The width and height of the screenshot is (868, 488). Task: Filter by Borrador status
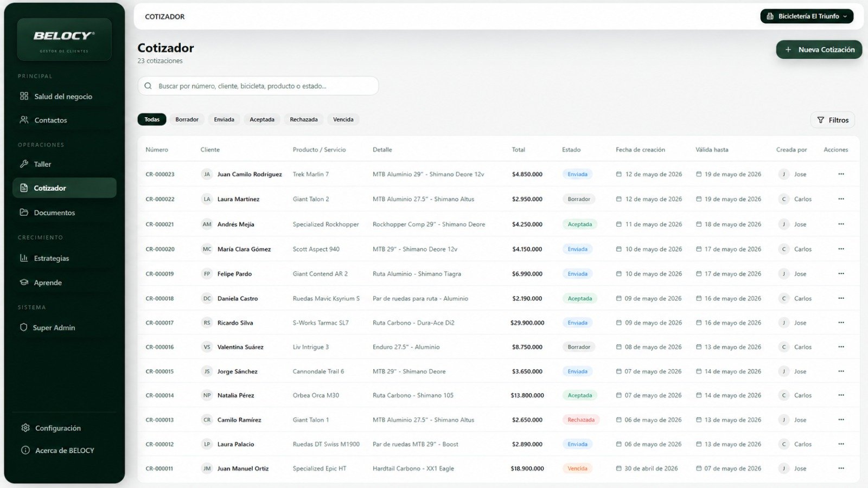click(187, 119)
